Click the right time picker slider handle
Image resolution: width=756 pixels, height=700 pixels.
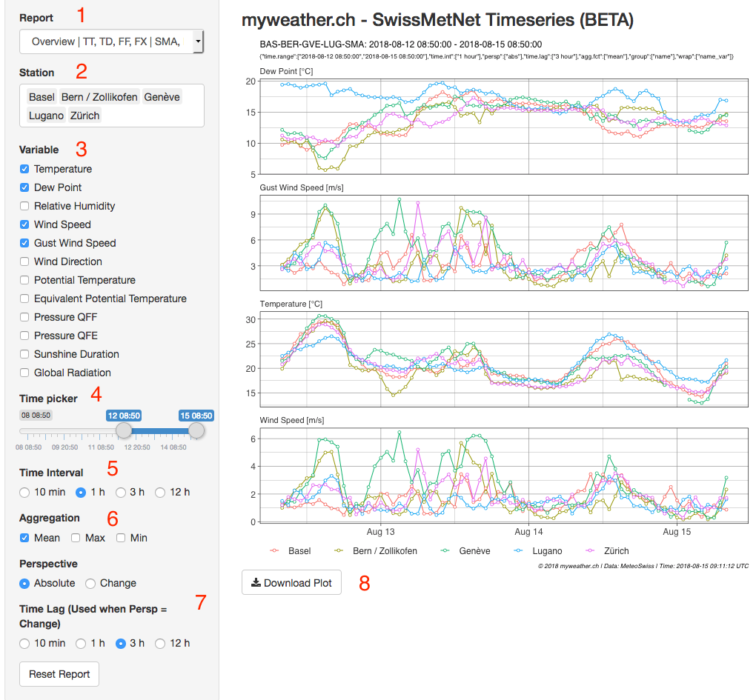tap(196, 430)
